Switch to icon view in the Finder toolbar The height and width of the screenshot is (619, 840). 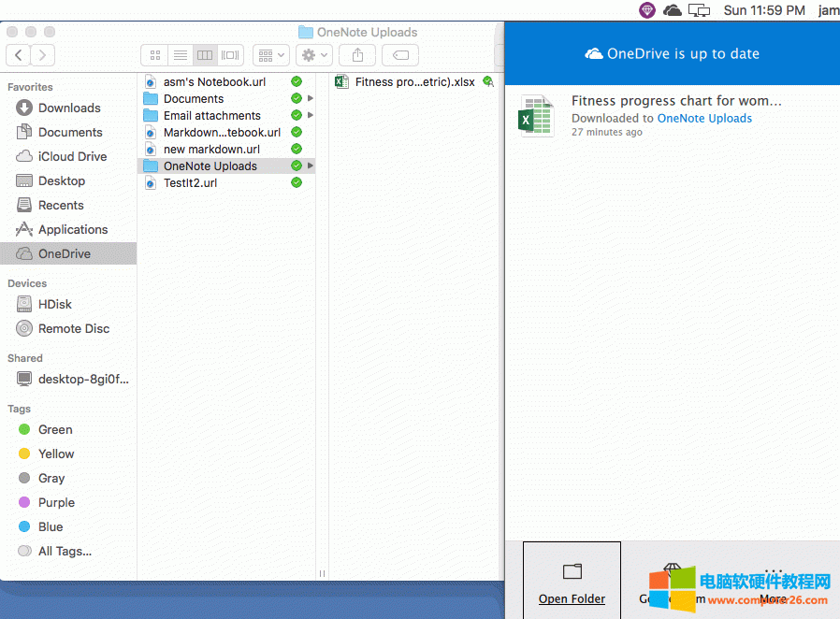pyautogui.click(x=154, y=55)
